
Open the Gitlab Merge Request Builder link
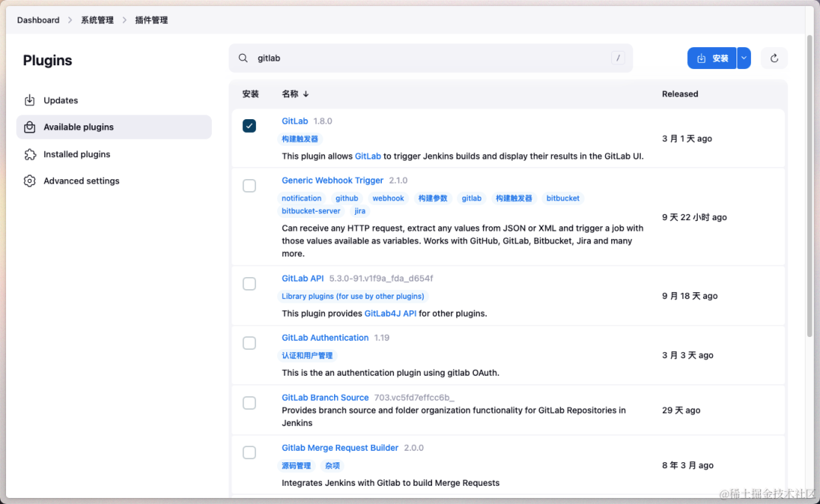(x=340, y=448)
